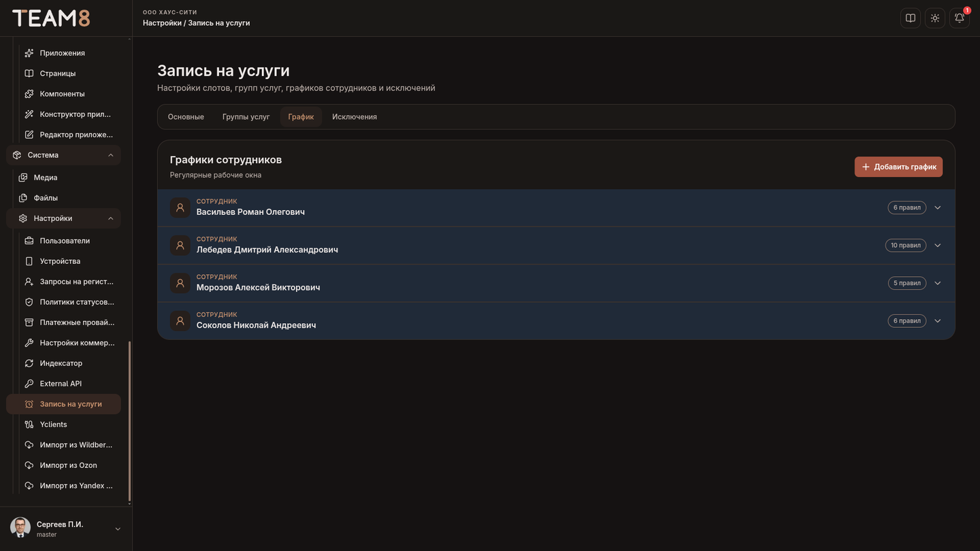Switch to the Основные tab
Image resolution: width=980 pixels, height=551 pixels.
[x=186, y=117]
